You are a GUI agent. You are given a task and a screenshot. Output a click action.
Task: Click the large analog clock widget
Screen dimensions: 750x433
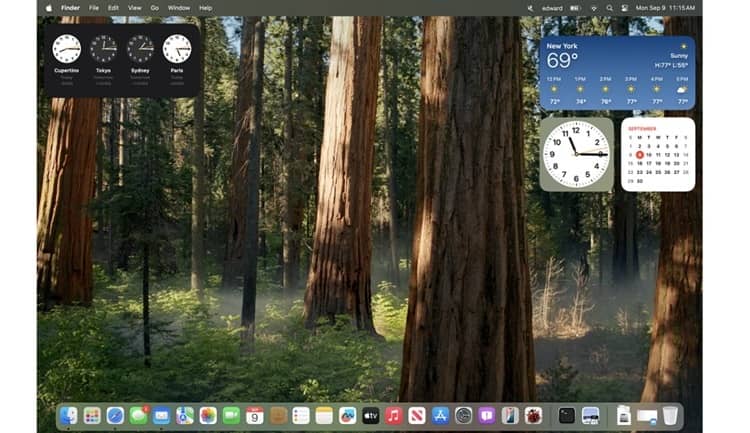[576, 154]
